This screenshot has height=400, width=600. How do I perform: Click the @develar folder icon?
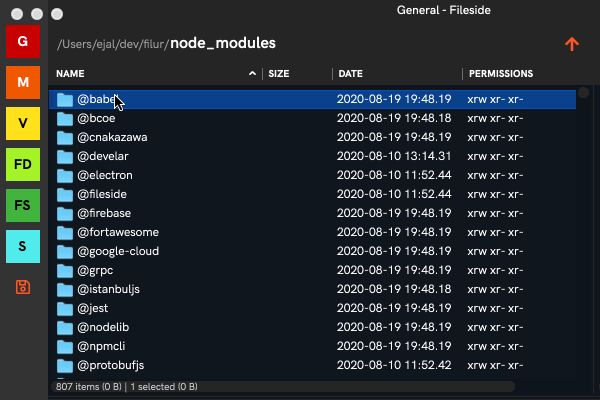(65, 157)
